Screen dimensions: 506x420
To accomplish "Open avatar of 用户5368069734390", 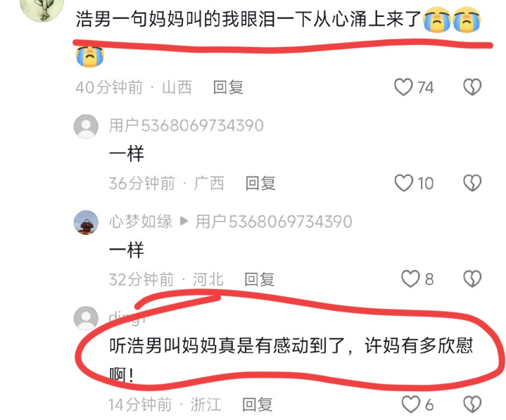I will point(86,126).
